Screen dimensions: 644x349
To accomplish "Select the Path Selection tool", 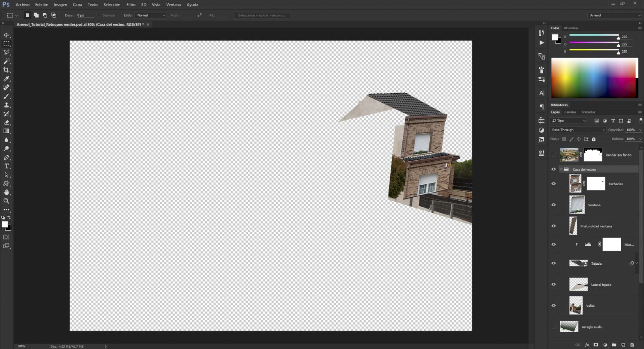I will pyautogui.click(x=6, y=175).
